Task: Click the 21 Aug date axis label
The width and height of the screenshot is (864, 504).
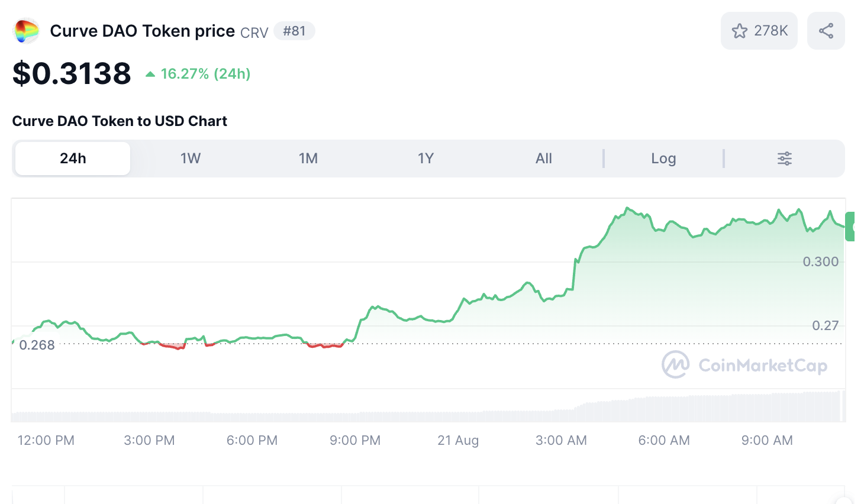Action: point(458,440)
